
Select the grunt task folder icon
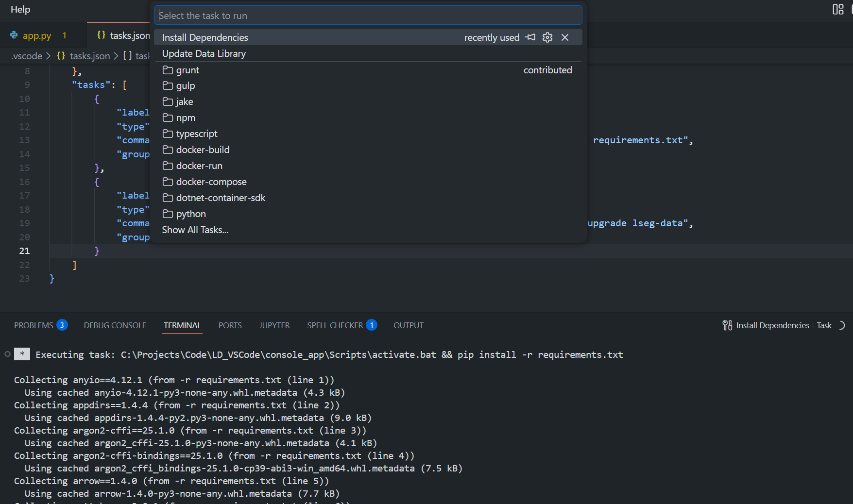click(167, 69)
